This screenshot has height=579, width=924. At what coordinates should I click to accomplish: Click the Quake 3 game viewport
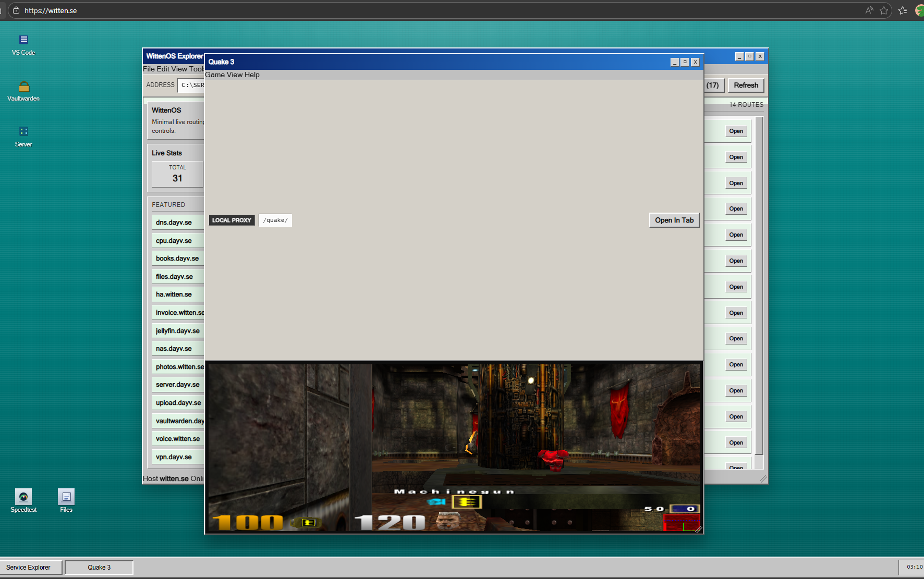tap(454, 447)
